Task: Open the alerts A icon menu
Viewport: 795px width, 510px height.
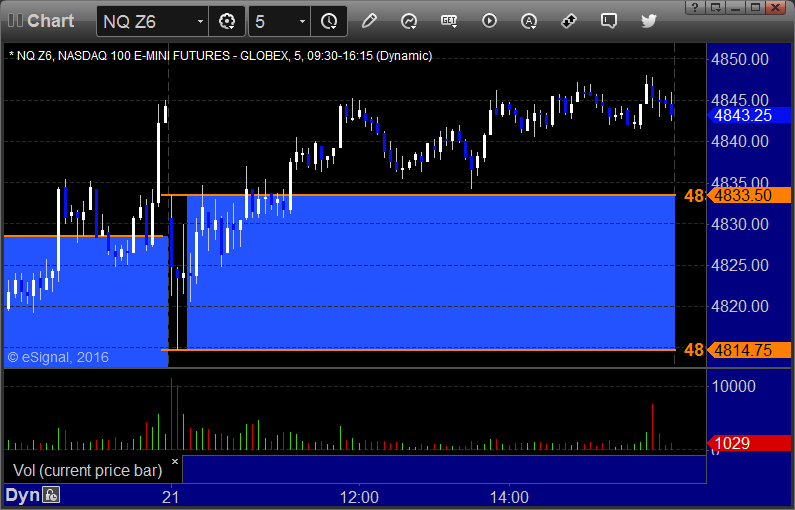Action: (x=529, y=21)
